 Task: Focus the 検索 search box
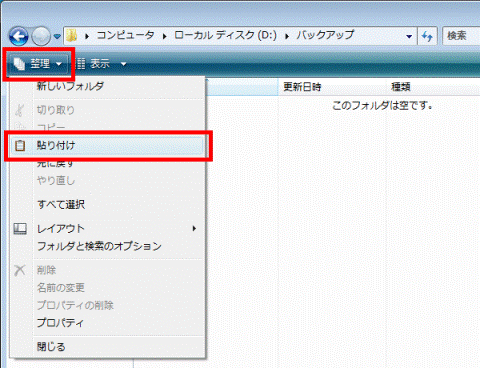461,36
